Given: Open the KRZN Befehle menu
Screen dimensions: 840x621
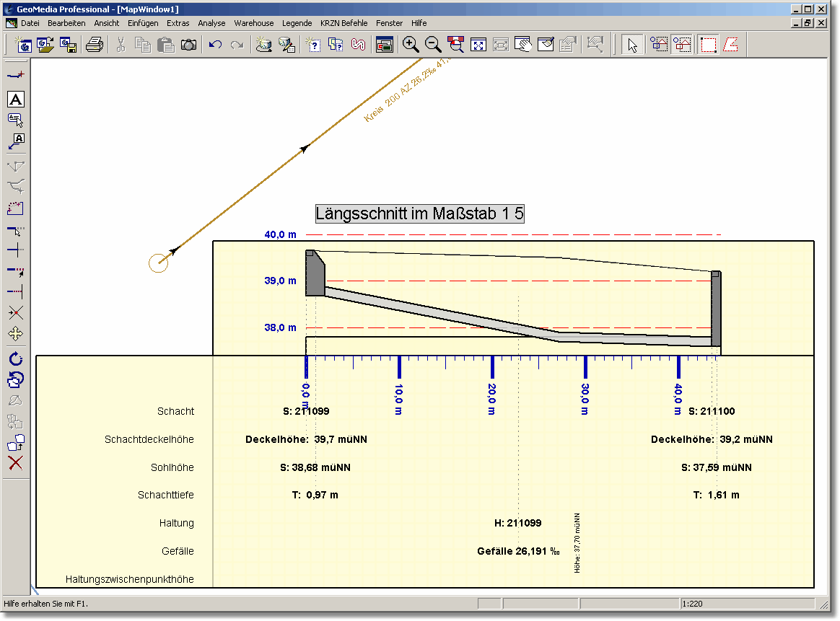Looking at the screenshot, I should point(344,23).
